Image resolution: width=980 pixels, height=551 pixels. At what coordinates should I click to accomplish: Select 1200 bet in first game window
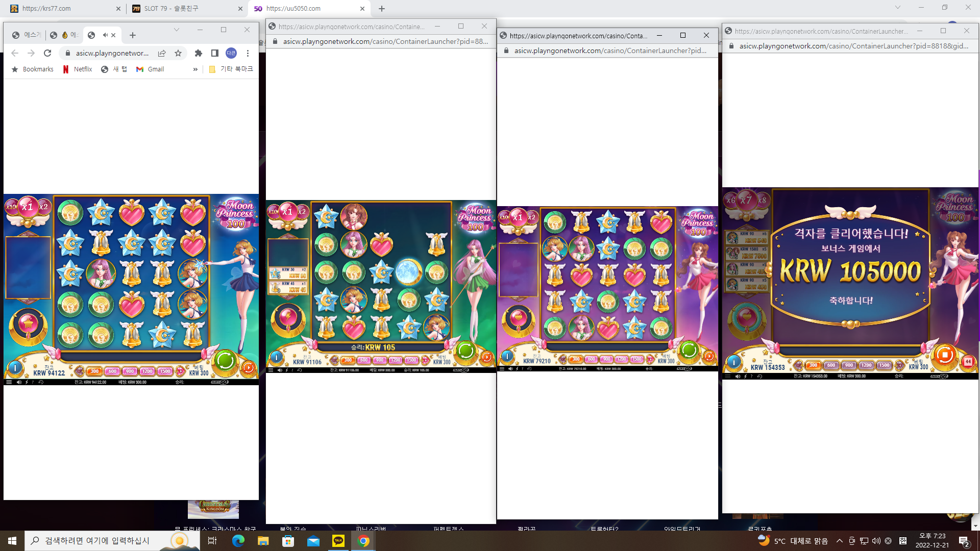(148, 371)
